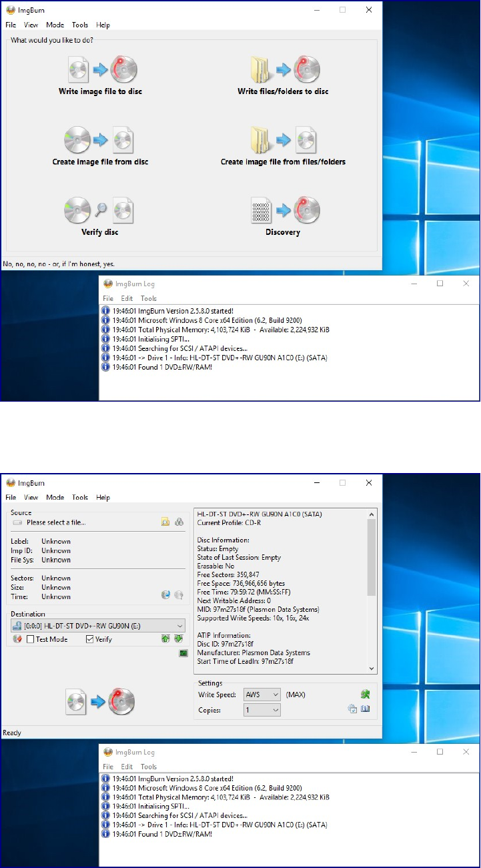Click the eject tray icon in Destination

point(165,639)
